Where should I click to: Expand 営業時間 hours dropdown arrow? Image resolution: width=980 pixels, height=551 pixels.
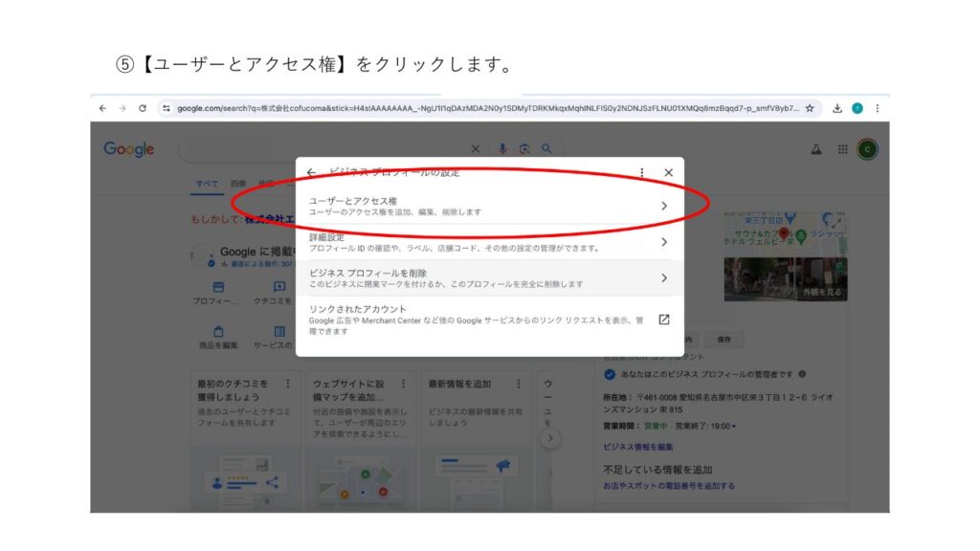pos(734,426)
